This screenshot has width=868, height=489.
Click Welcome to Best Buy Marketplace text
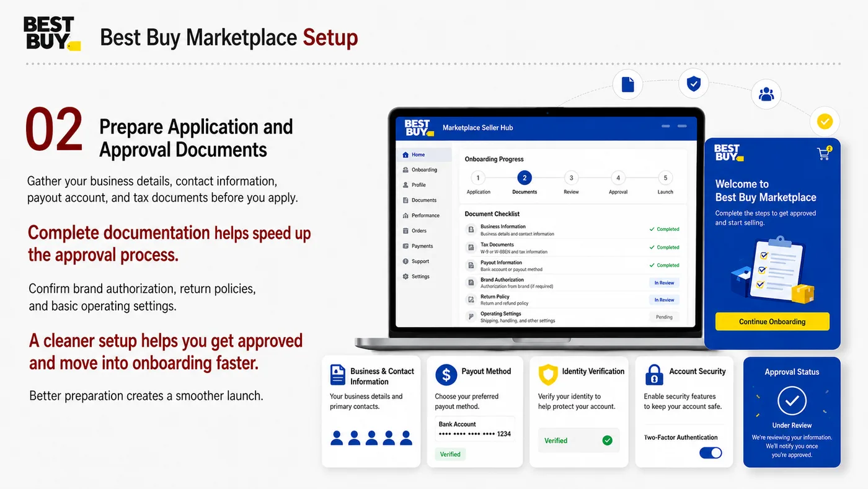pyautogui.click(x=766, y=191)
